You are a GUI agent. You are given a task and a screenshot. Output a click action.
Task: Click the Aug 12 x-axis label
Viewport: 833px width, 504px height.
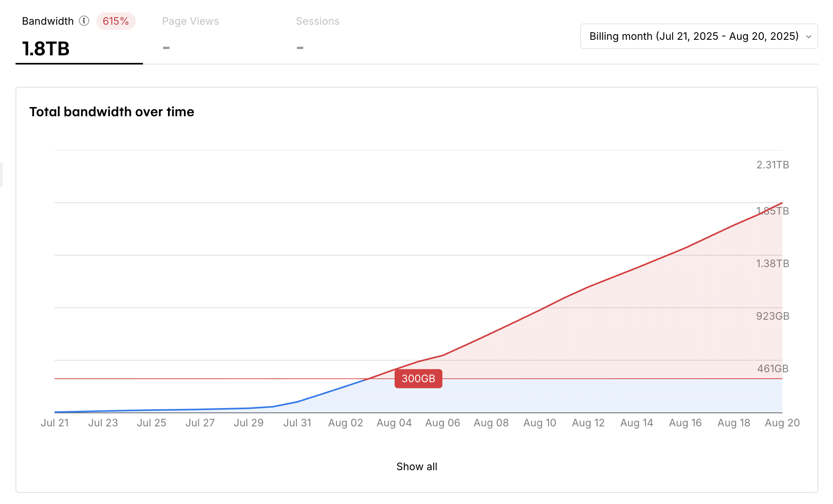tap(588, 423)
